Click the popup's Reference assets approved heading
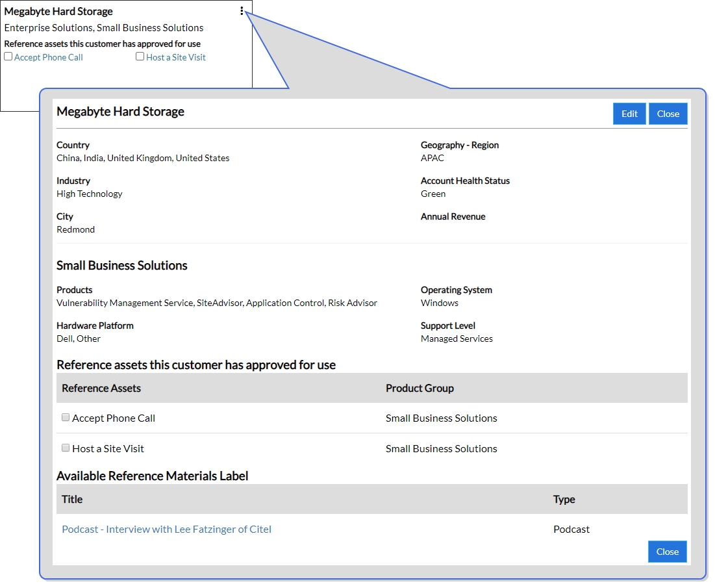 tap(196, 365)
